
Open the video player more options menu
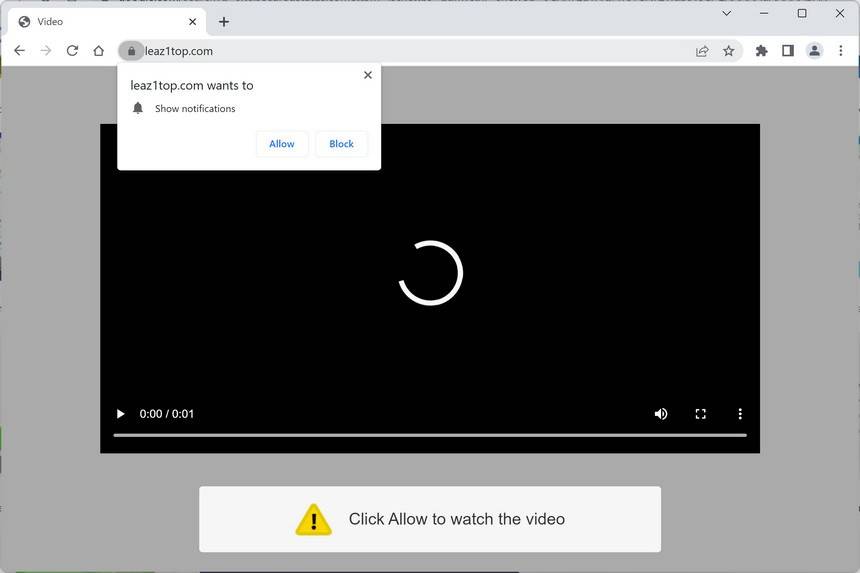point(740,414)
